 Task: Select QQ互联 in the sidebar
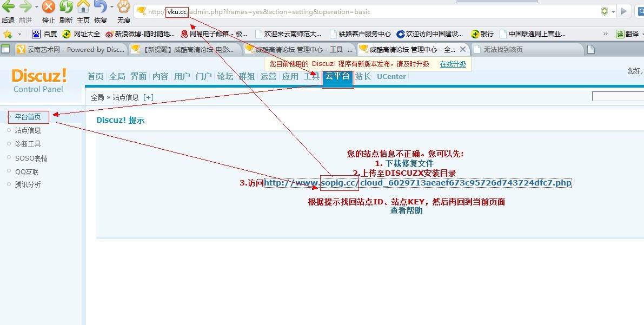pyautogui.click(x=26, y=172)
